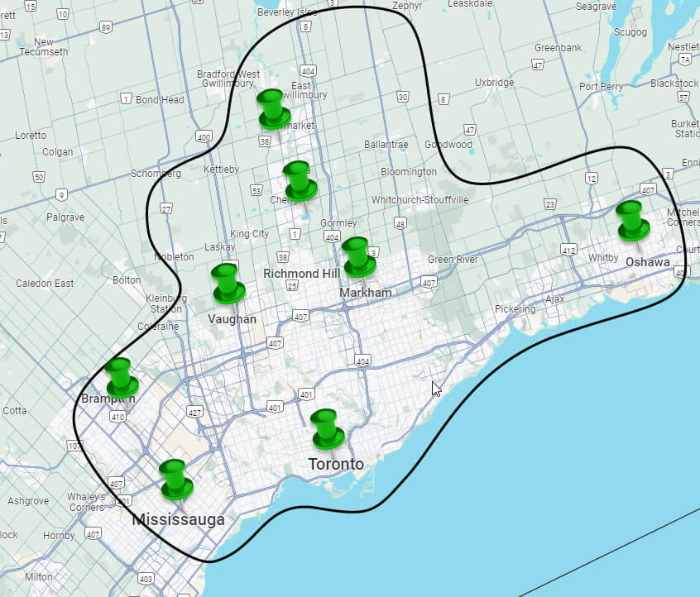Click the green pin above Markham
The width and height of the screenshot is (700, 597).
(x=358, y=256)
